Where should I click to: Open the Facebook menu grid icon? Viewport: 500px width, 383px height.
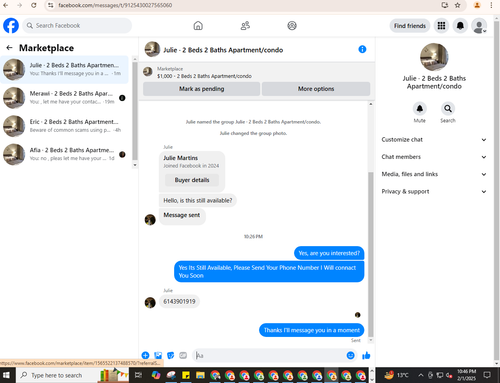tap(441, 26)
